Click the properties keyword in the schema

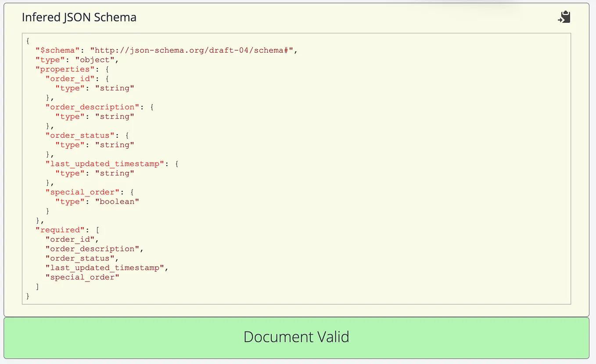(x=64, y=69)
